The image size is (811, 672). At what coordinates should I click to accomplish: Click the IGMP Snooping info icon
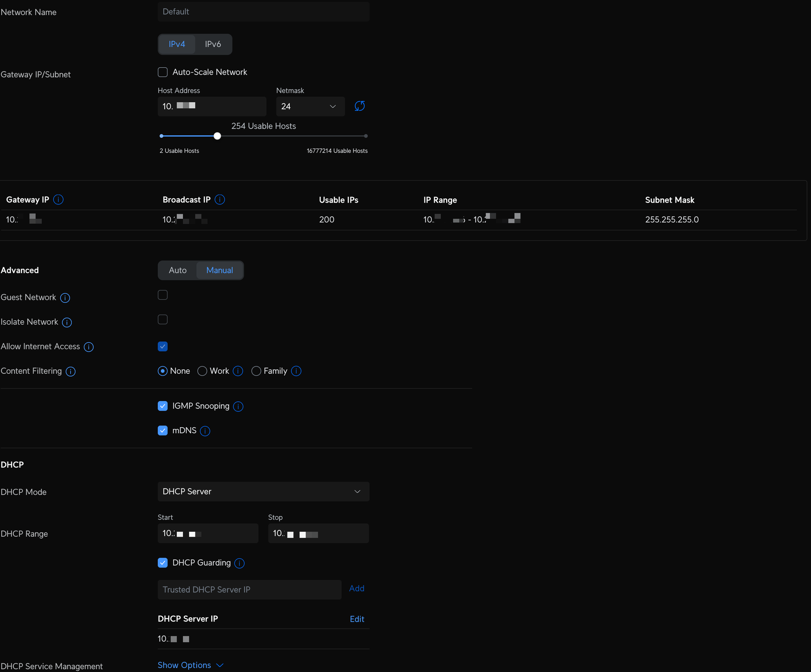(x=238, y=407)
